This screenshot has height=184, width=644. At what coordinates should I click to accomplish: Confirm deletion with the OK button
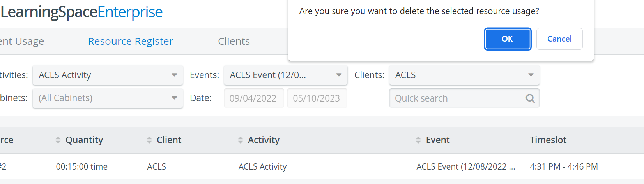507,39
